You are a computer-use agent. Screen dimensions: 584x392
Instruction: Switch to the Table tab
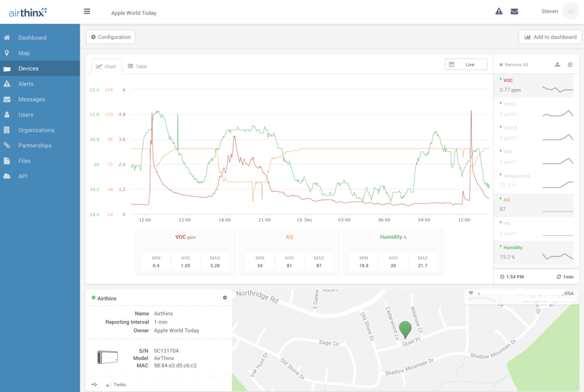(138, 67)
